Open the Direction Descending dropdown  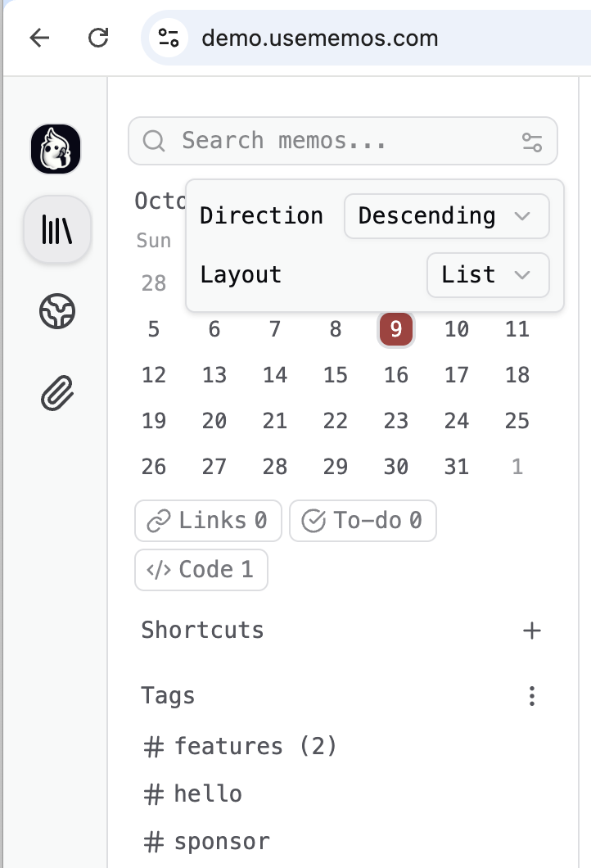coord(446,216)
